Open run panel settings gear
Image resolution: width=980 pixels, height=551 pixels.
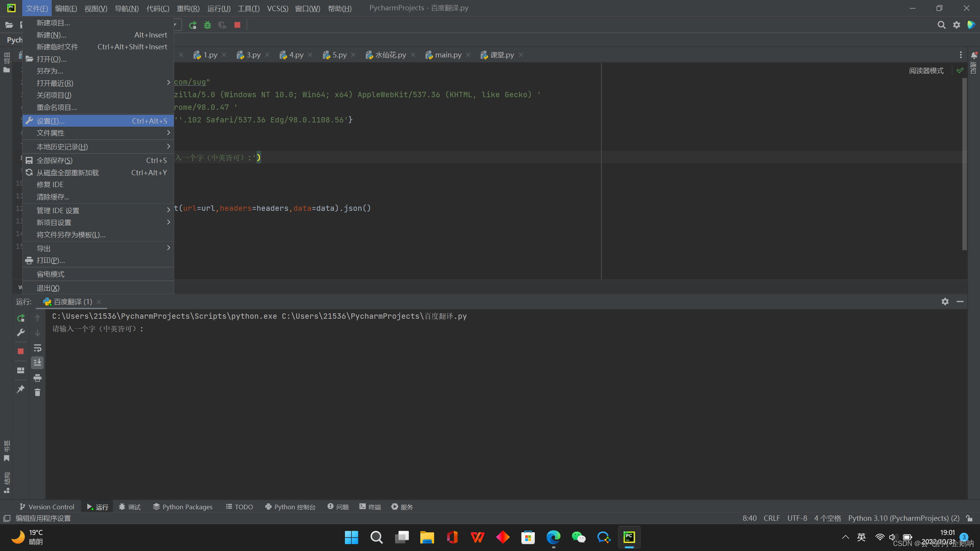tap(945, 302)
